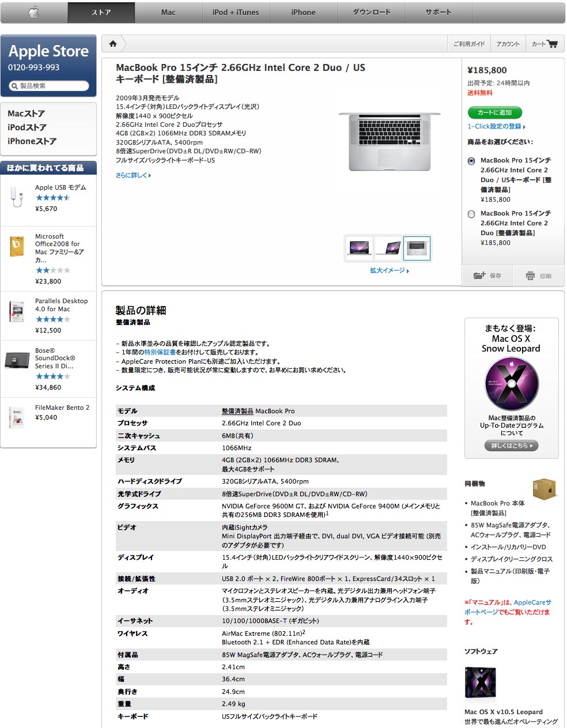Open 特別保証書 warranty link
This screenshot has height=728, width=567.
click(160, 352)
